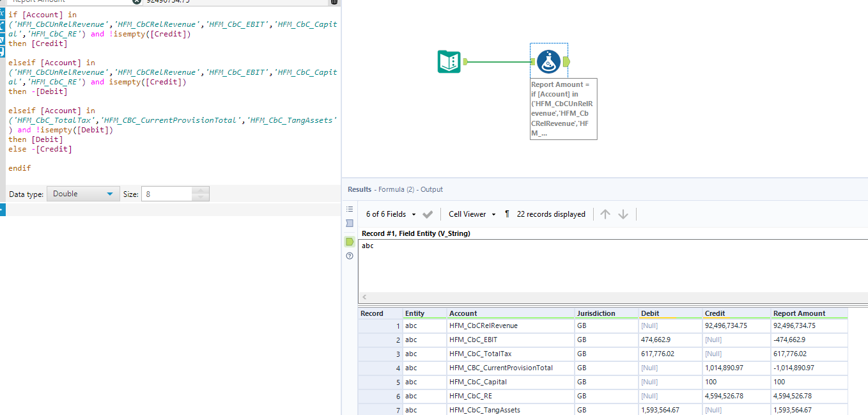Click the Size field stepper arrows
Viewport: 868px width, 415px height.
pyautogui.click(x=200, y=194)
